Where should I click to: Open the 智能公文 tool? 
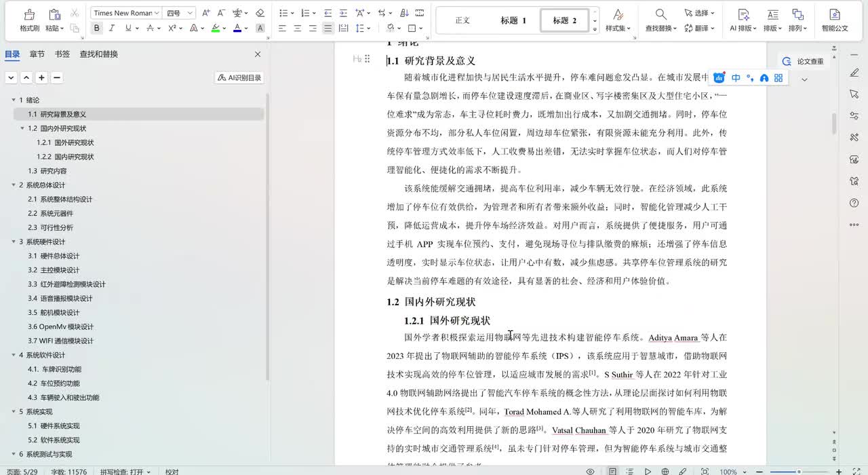click(x=834, y=14)
